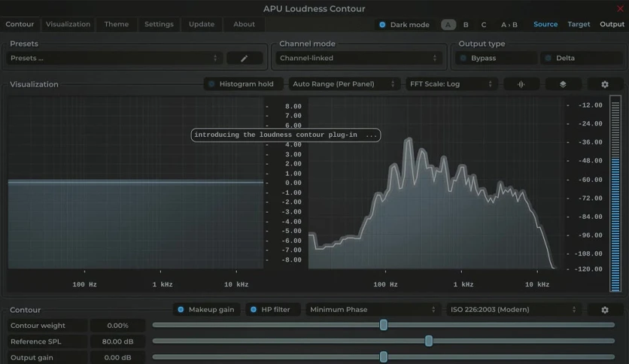This screenshot has width=629, height=364.
Task: Select Target view
Action: point(579,24)
